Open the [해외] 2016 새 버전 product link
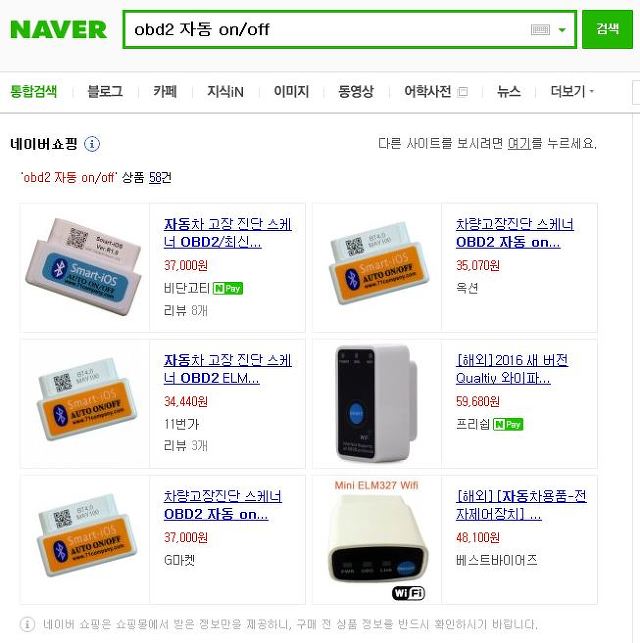The image size is (640, 643). 512,369
